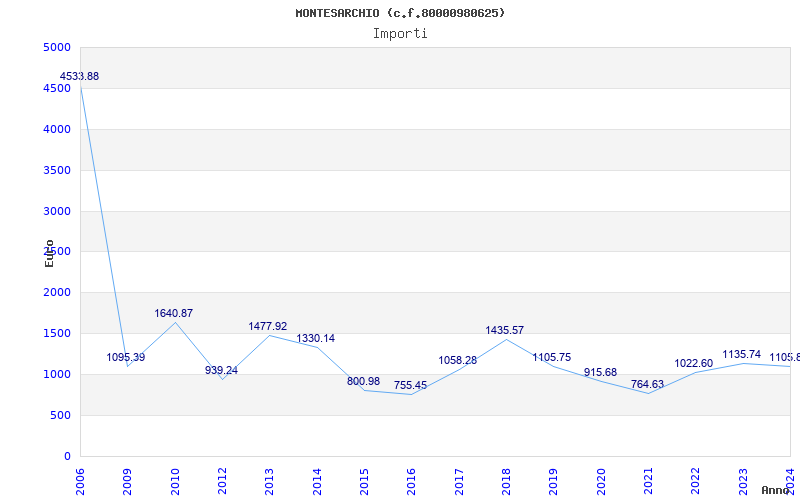Click the 2013 x-axis year label
The image size is (800, 500).
(269, 481)
